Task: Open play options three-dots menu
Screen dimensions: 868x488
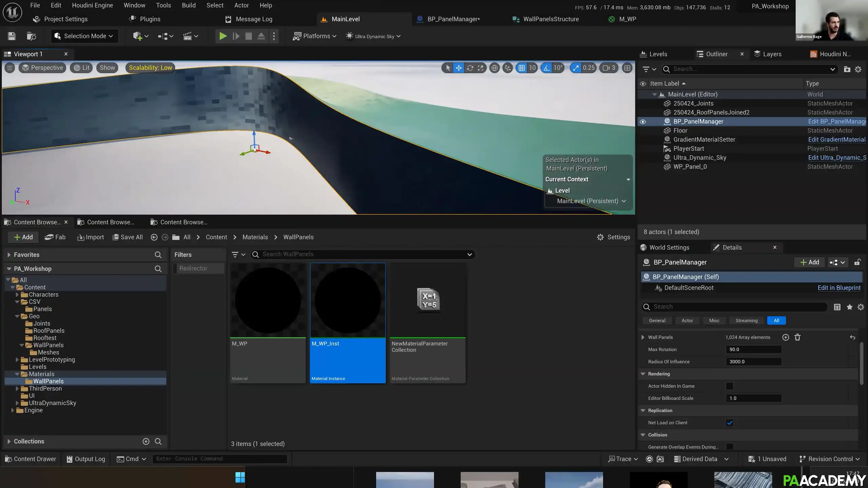Action: (274, 36)
